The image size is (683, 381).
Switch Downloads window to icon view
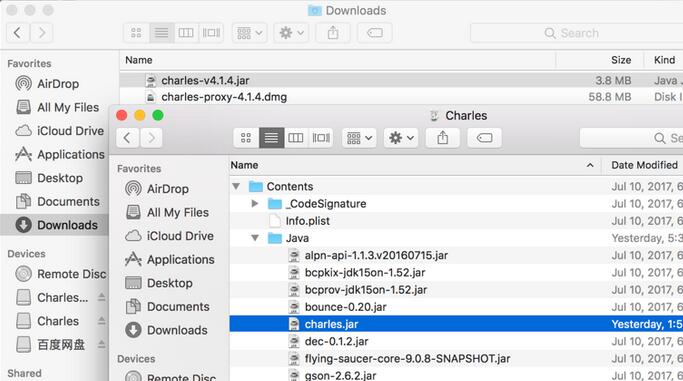tap(136, 33)
